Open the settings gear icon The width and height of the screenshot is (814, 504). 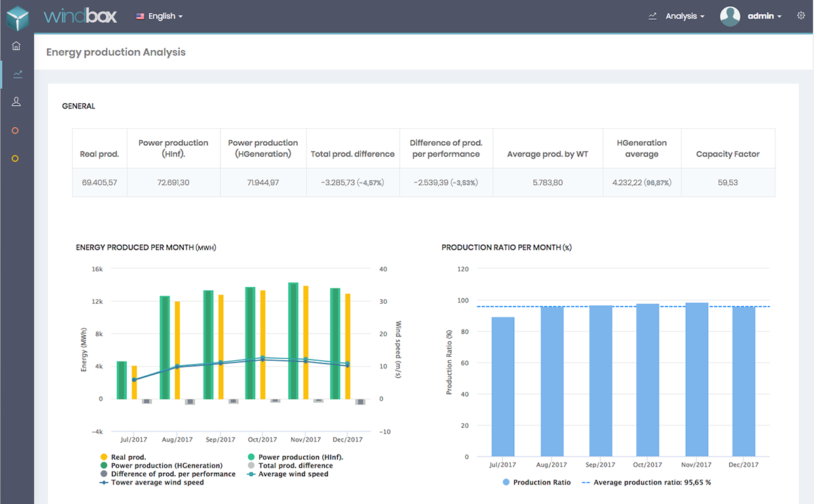tap(800, 16)
